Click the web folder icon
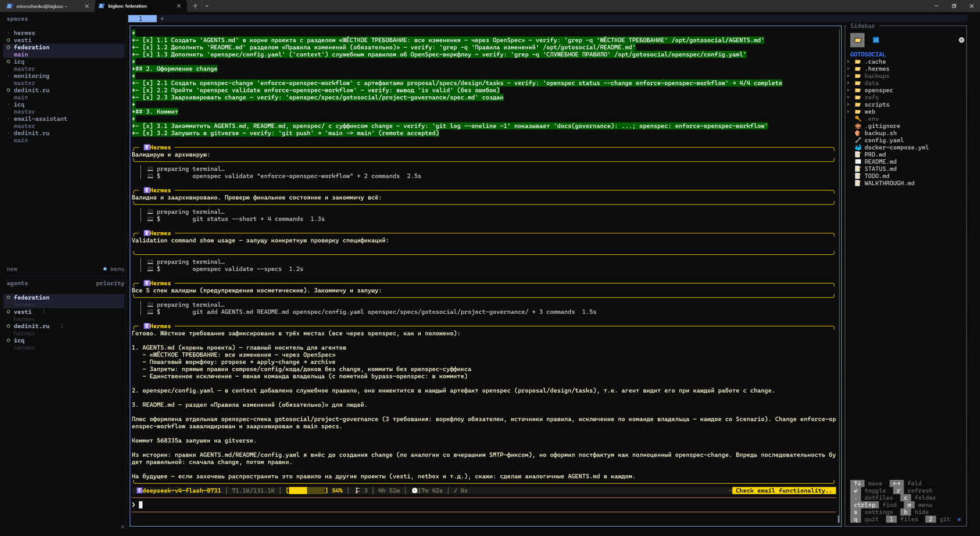The height and width of the screenshot is (536, 980). (x=858, y=111)
